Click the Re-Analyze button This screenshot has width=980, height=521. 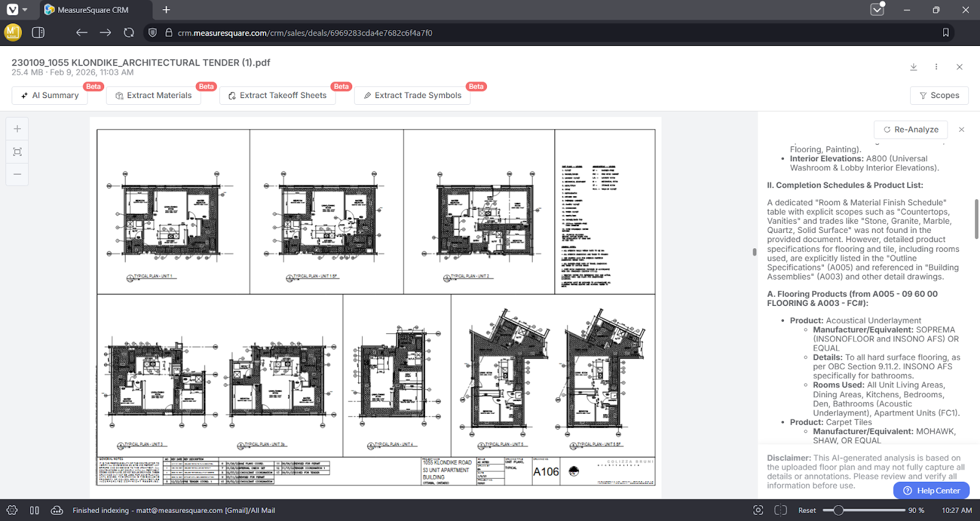click(911, 129)
